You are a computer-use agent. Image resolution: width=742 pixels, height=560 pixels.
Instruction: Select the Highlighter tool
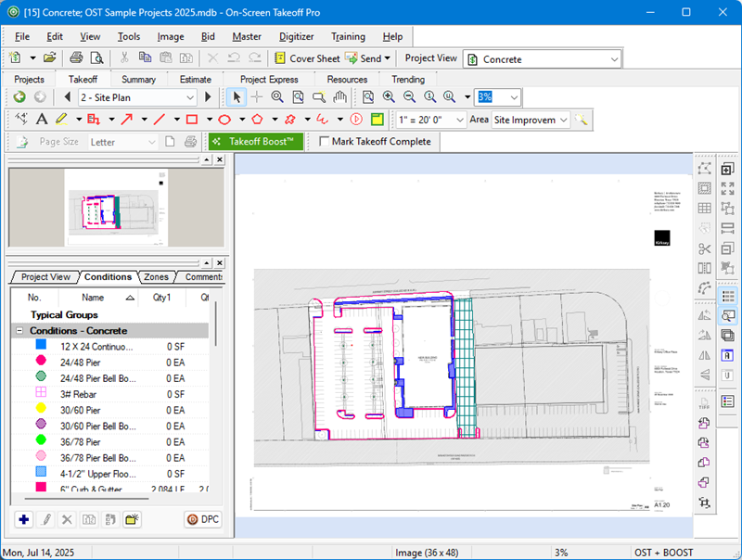[61, 120]
